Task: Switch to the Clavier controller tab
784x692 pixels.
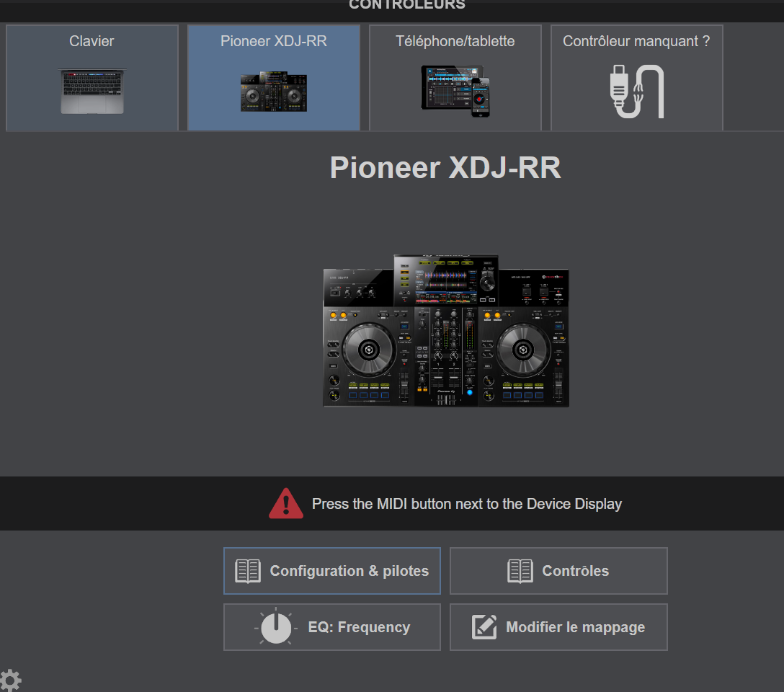Action: [x=92, y=41]
